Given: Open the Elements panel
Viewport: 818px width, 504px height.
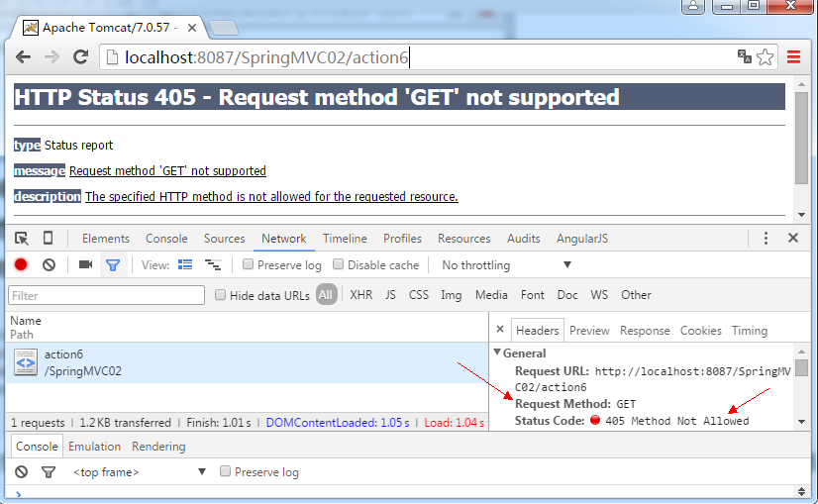Looking at the screenshot, I should tap(105, 239).
